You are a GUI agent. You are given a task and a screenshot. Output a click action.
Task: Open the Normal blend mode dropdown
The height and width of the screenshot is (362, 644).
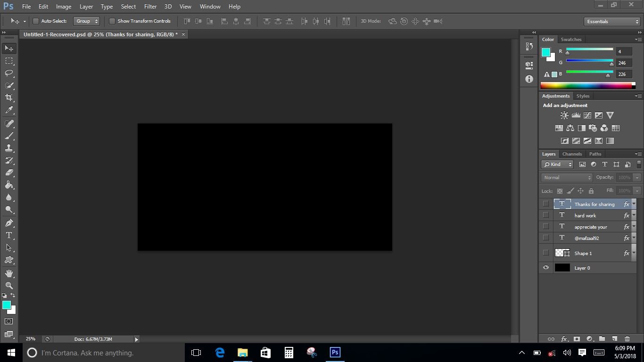pos(567,178)
